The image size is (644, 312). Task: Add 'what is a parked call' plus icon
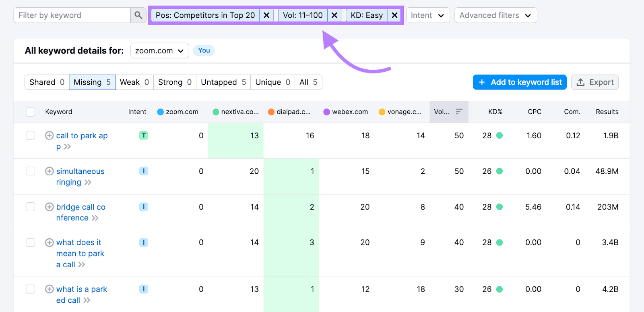pyautogui.click(x=49, y=289)
